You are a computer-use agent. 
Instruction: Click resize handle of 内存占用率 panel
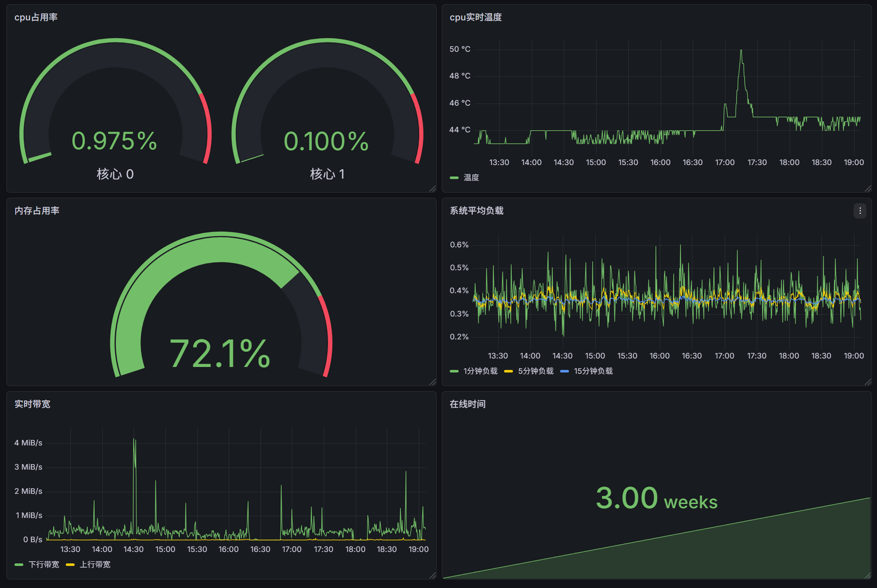coord(432,382)
